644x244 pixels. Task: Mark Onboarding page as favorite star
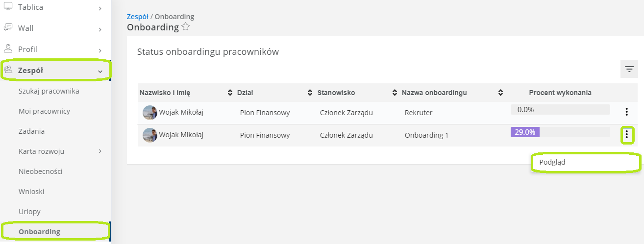pos(186,27)
